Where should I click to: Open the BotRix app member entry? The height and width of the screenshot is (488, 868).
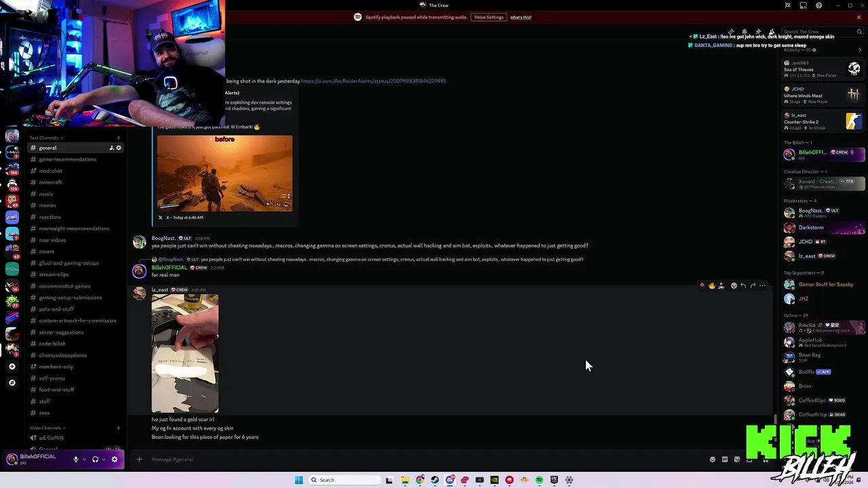(823, 372)
